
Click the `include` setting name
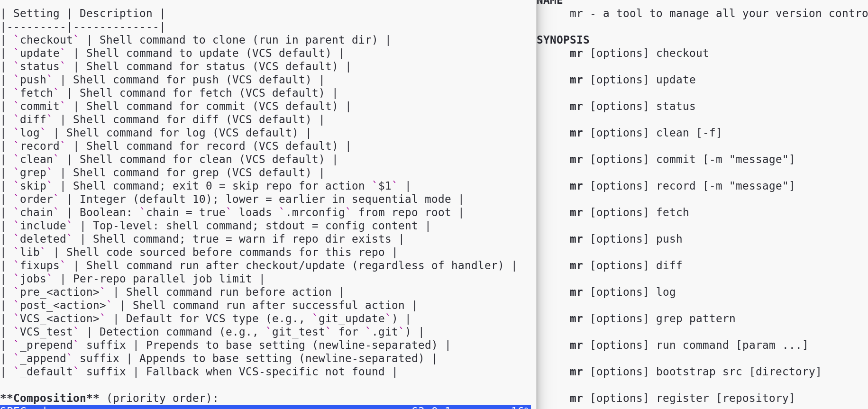pos(43,226)
